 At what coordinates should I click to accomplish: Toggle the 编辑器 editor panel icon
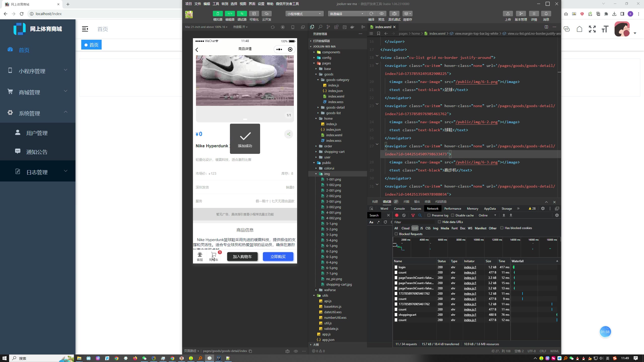tap(230, 14)
